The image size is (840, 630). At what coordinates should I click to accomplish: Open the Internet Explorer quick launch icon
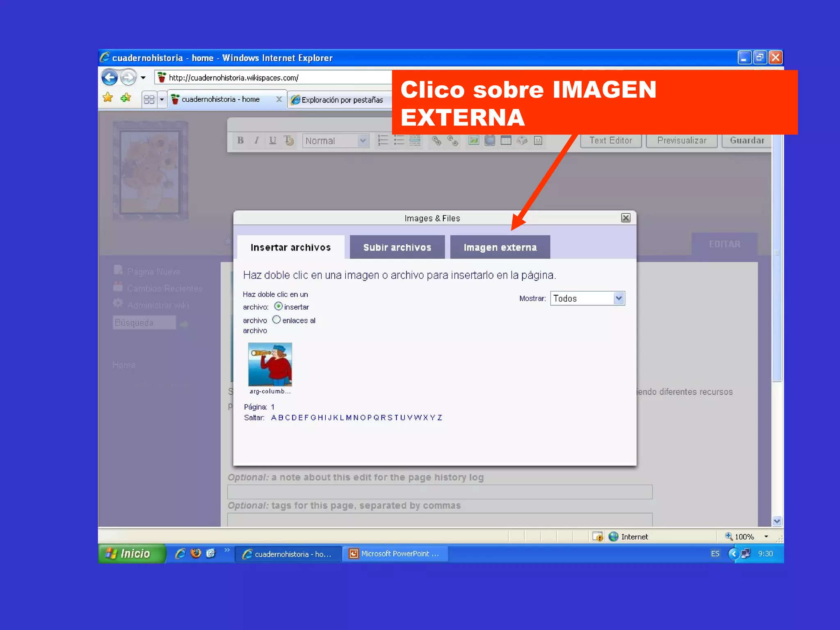pos(180,553)
